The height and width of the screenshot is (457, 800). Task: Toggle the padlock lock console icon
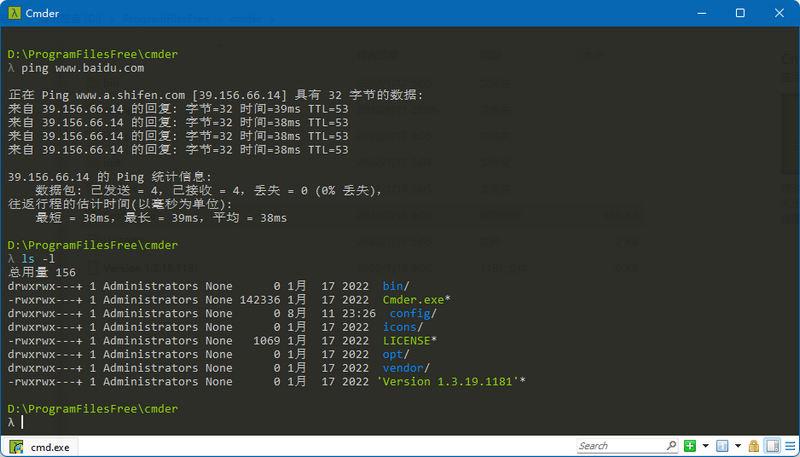(x=754, y=446)
